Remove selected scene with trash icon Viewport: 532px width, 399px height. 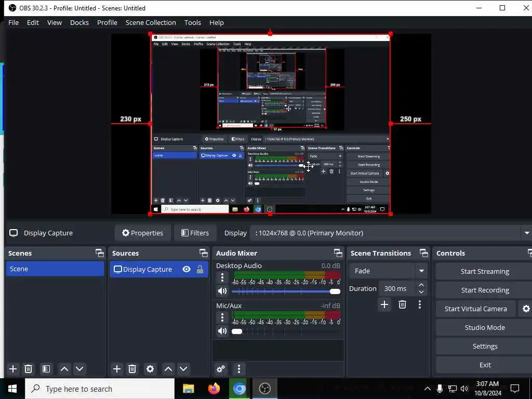coord(29,369)
